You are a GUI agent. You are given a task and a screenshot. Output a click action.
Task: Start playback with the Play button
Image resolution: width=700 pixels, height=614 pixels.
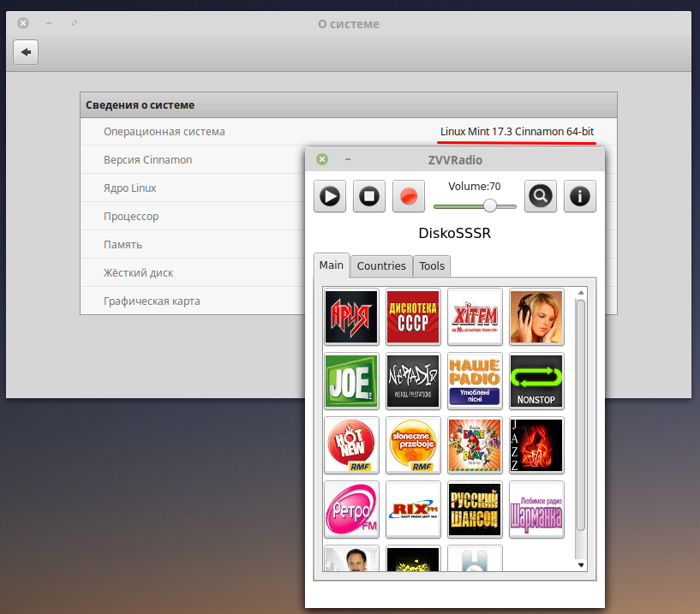pyautogui.click(x=330, y=196)
